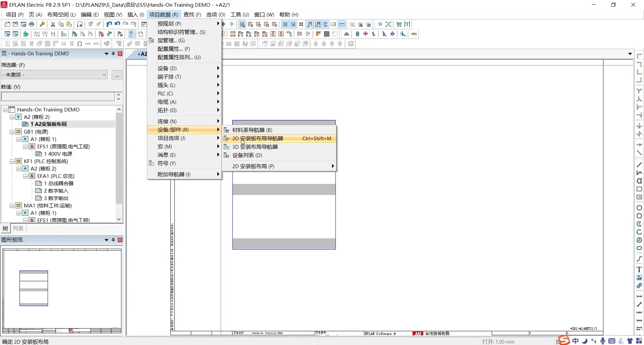This screenshot has height=345, width=644.
Task: Click the Print toolbar icon
Action: 32,24
